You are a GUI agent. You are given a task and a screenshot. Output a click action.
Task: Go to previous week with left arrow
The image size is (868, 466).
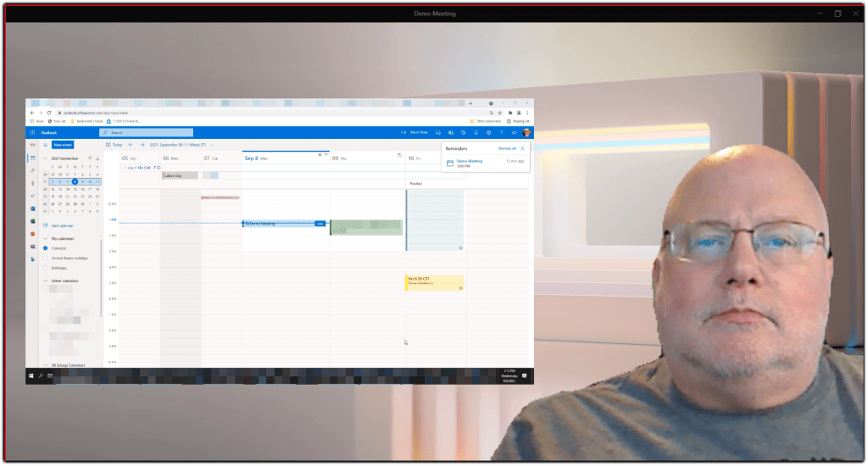(131, 145)
